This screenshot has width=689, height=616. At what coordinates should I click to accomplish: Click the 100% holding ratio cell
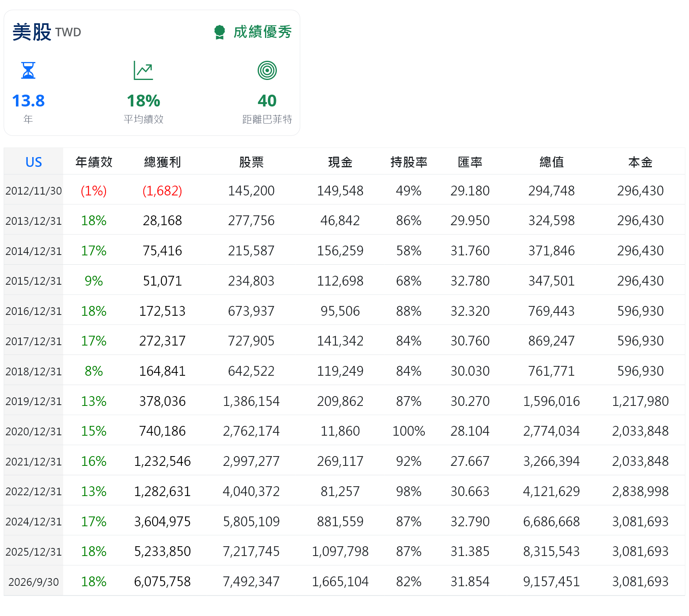[409, 431]
